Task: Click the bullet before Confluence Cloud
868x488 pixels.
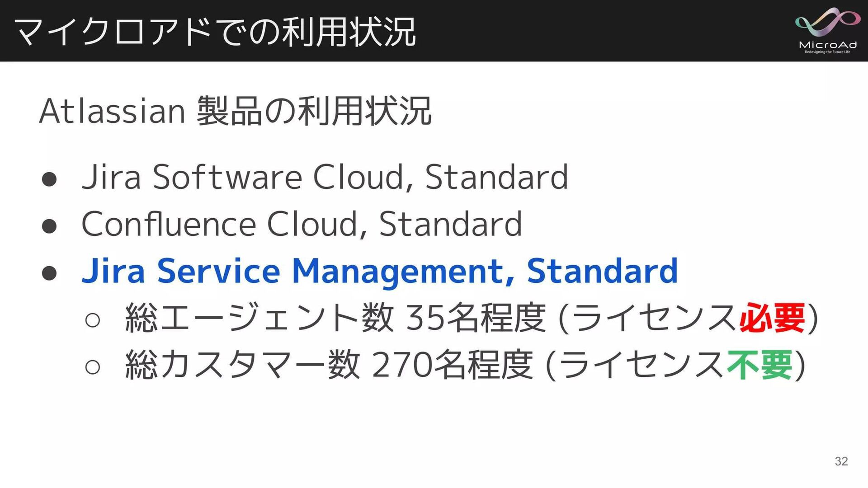Action: point(49,226)
